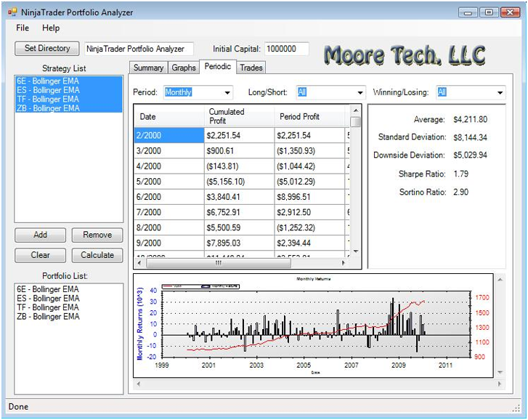Click the window resize grip icon
The height and width of the screenshot is (420, 528).
point(516,408)
